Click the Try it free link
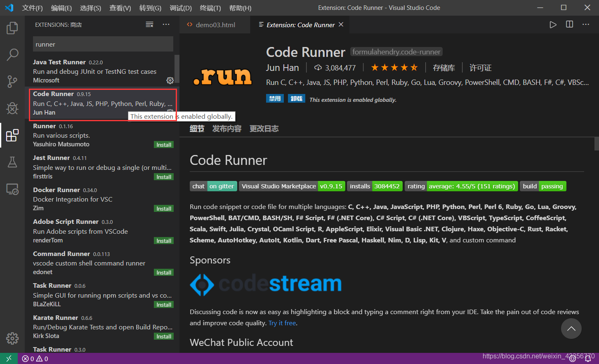Viewport: 599px width, 364px height. coord(282,323)
